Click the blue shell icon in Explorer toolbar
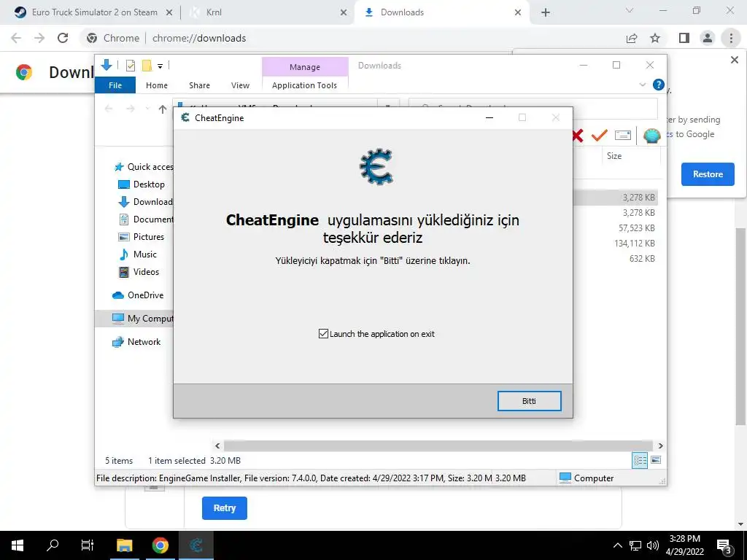Viewport: 747px width, 560px height. (651, 136)
